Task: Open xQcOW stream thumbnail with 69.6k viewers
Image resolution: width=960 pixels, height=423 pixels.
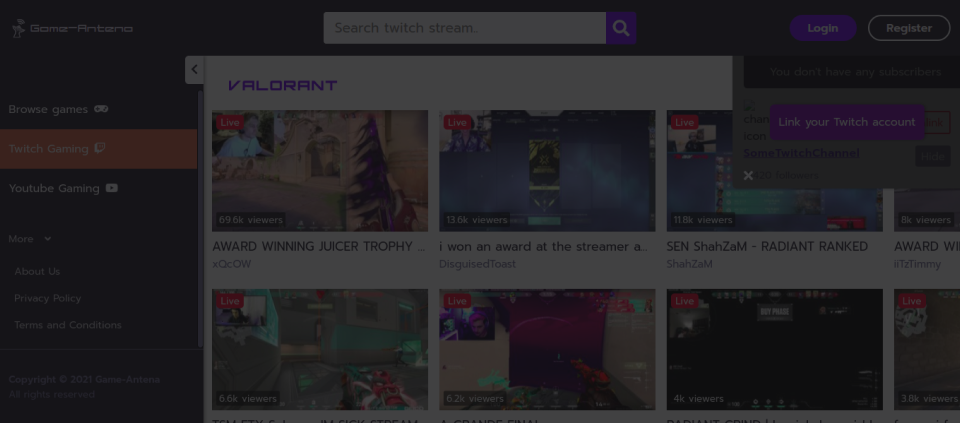Action: pyautogui.click(x=320, y=171)
